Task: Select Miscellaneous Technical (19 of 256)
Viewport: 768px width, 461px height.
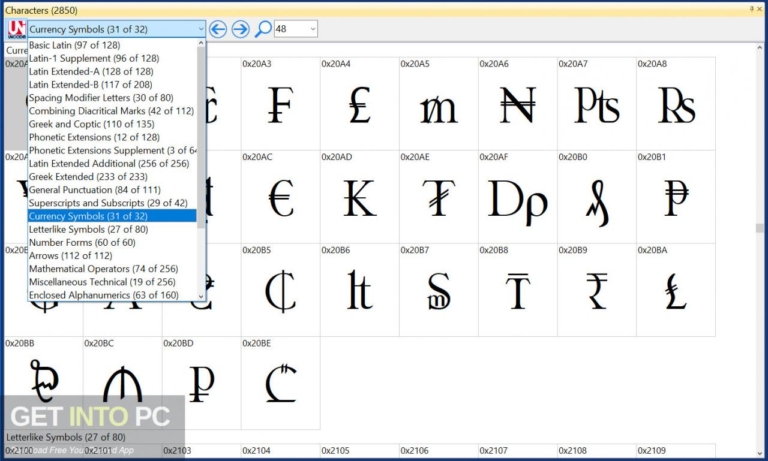Action: 112,282
